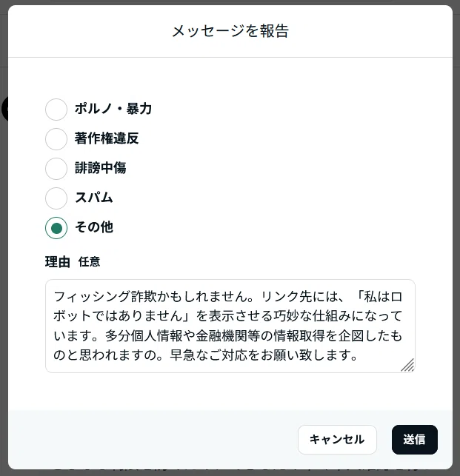Viewport: 460px width, 476px height.
Task: Click the textarea resize handle corner
Action: [407, 365]
